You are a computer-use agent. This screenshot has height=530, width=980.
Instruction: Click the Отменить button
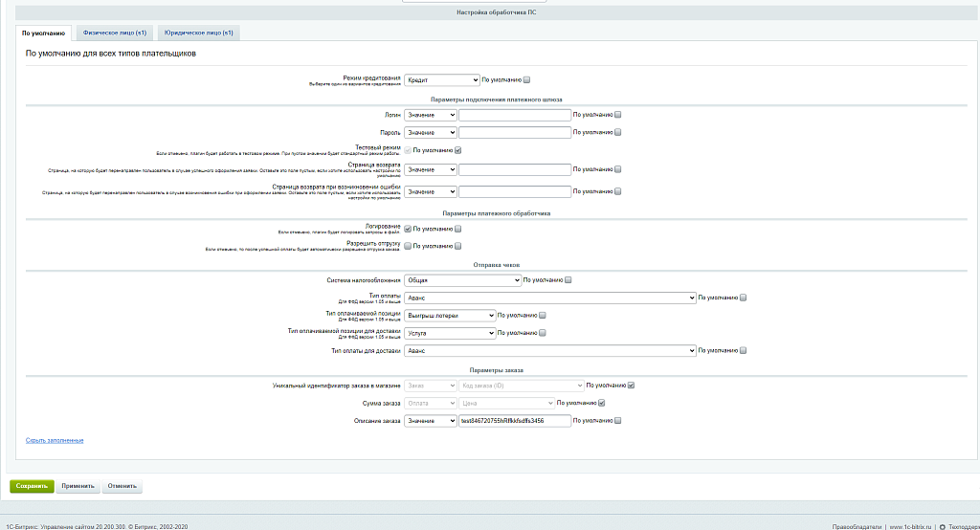[x=122, y=486]
